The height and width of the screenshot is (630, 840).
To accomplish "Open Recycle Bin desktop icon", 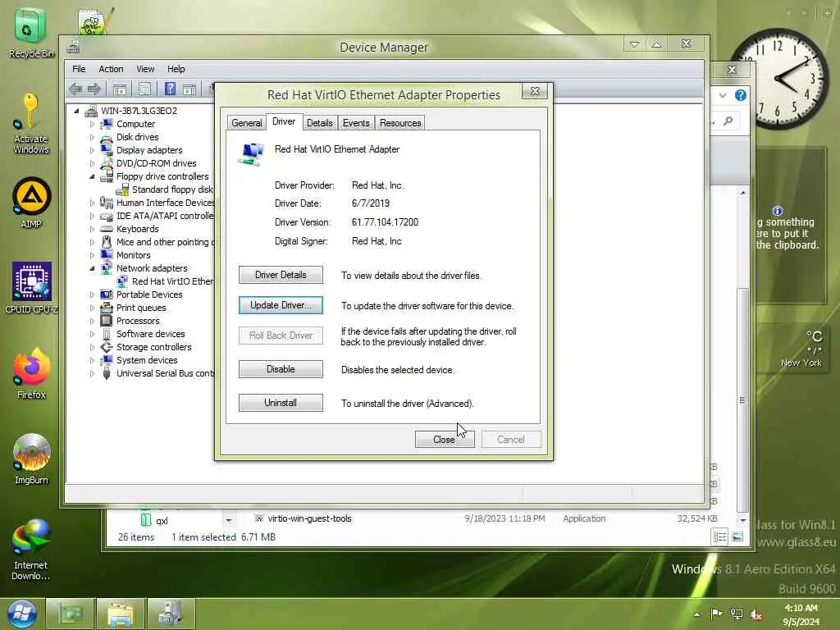I will coord(30,32).
